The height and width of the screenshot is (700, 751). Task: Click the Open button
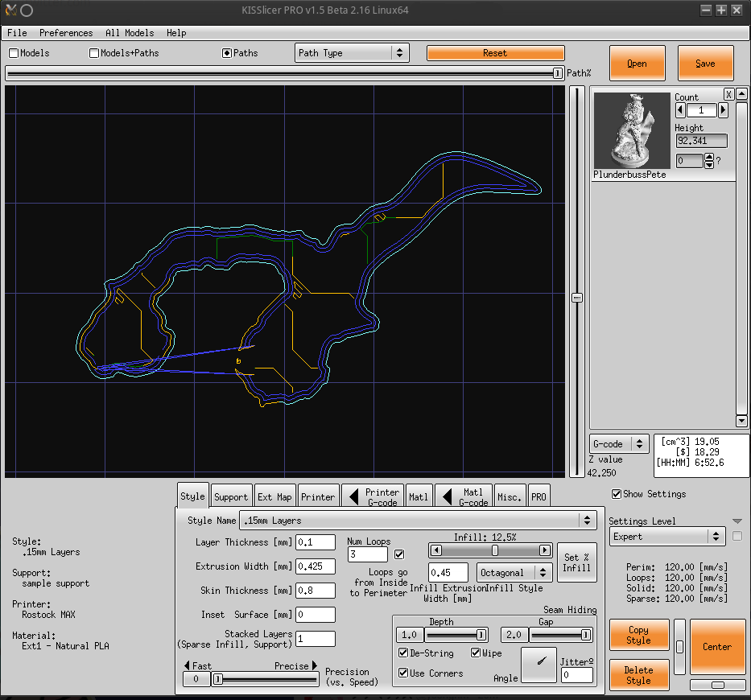tap(637, 64)
